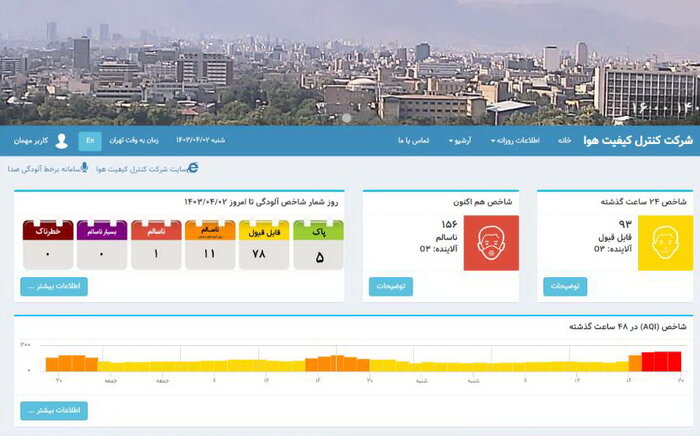700x436 pixels.
Task: Click the banner carousel indicator dot
Action: 346,118
